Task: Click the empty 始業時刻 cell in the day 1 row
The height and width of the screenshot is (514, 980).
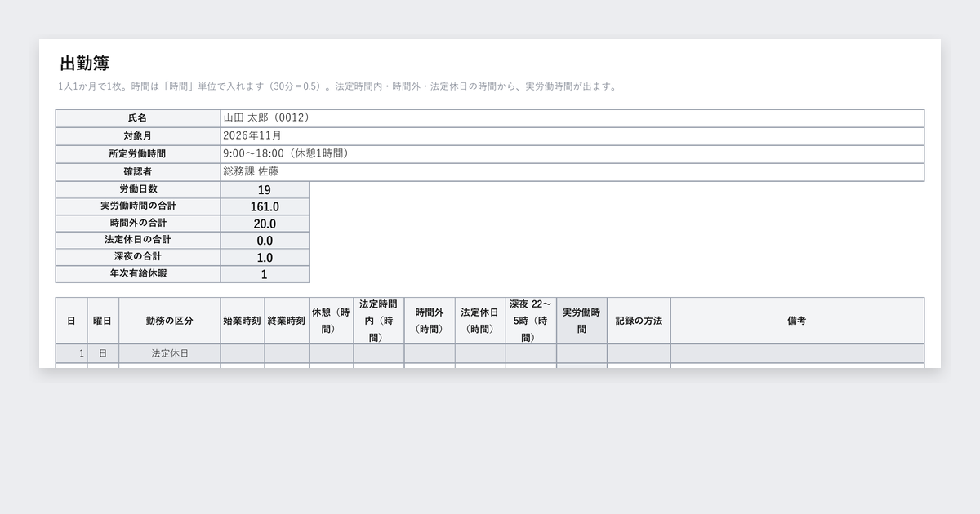Action: (x=243, y=353)
